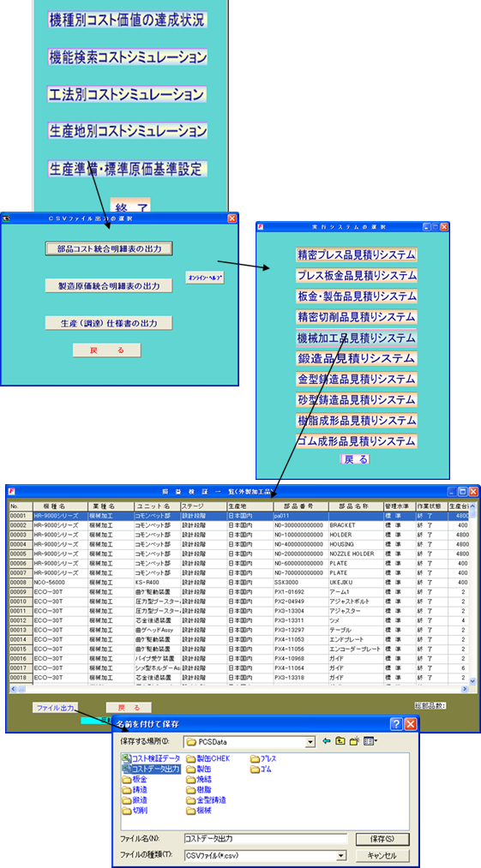This screenshot has height=868, width=481.
Task: Select 工法別コストシミュレーション from main menu
Action: coord(127,94)
